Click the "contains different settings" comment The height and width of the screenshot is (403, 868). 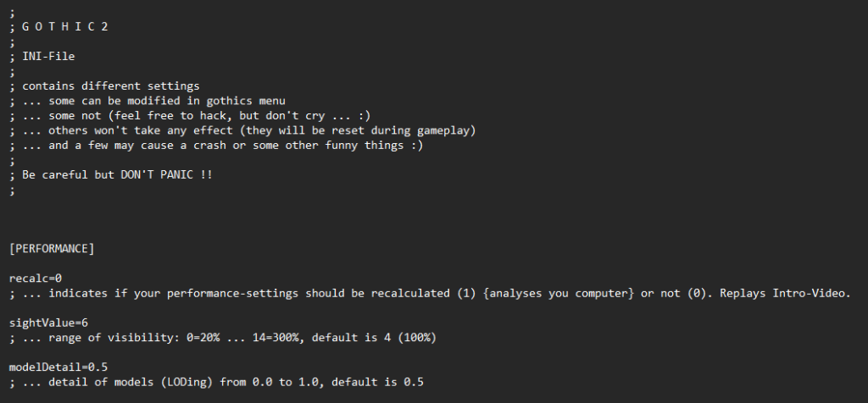tap(110, 86)
